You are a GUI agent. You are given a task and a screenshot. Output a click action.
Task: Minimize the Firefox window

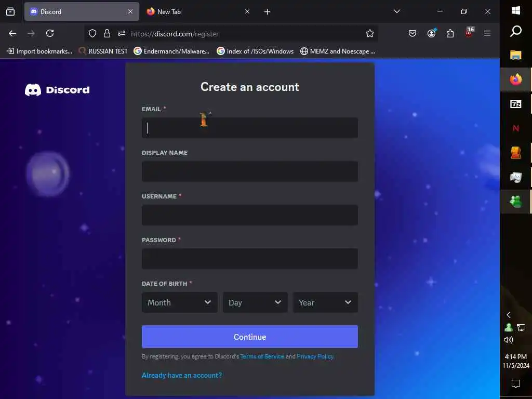point(440,11)
